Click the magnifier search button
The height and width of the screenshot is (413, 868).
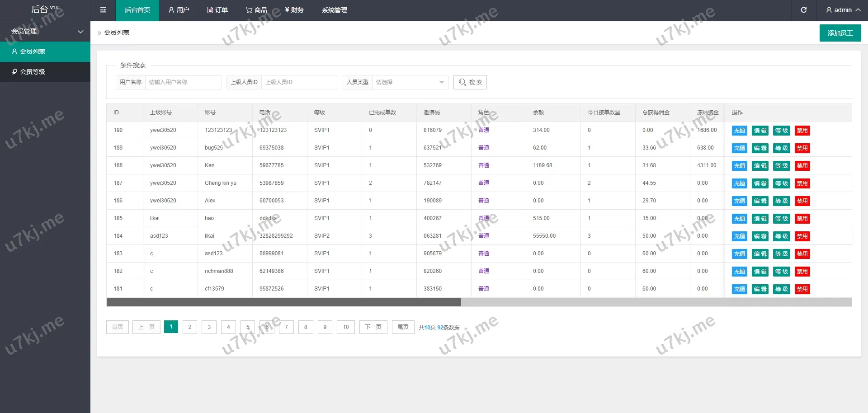coord(470,82)
